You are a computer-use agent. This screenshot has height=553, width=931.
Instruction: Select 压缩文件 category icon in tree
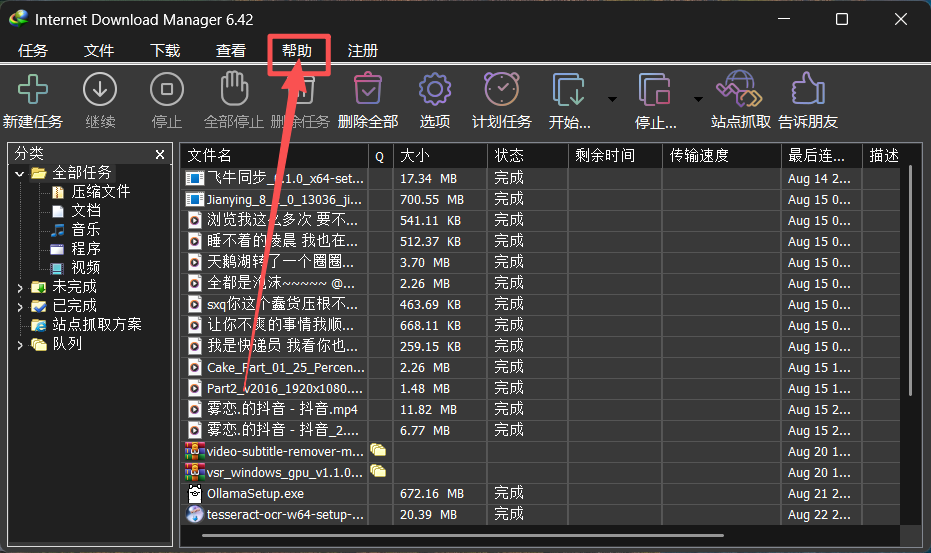(x=58, y=192)
